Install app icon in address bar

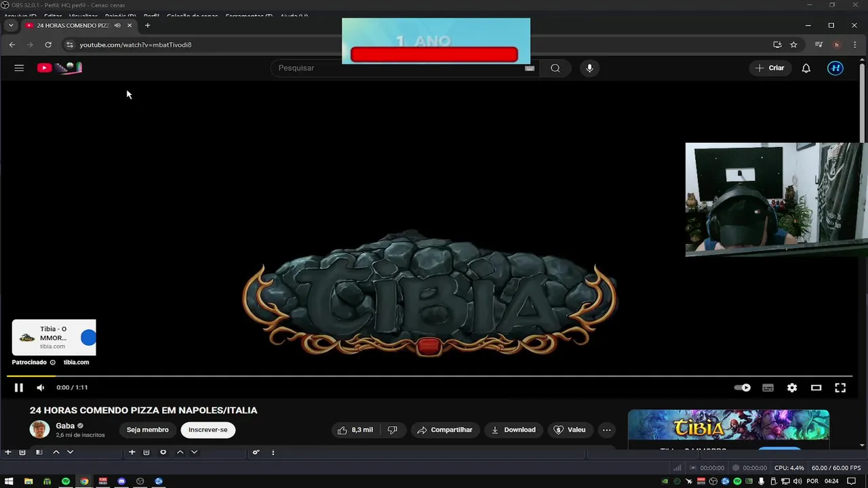coord(777,45)
